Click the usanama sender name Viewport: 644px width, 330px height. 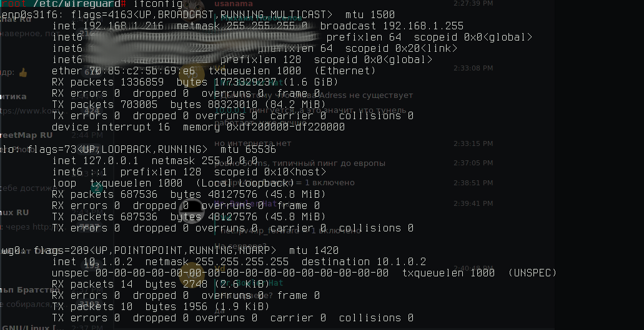(x=233, y=4)
